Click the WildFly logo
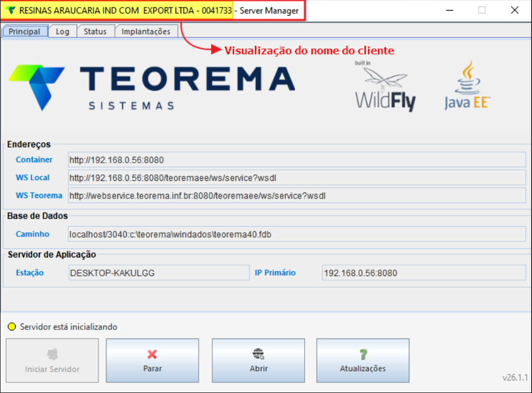The image size is (532, 393). pyautogui.click(x=385, y=86)
